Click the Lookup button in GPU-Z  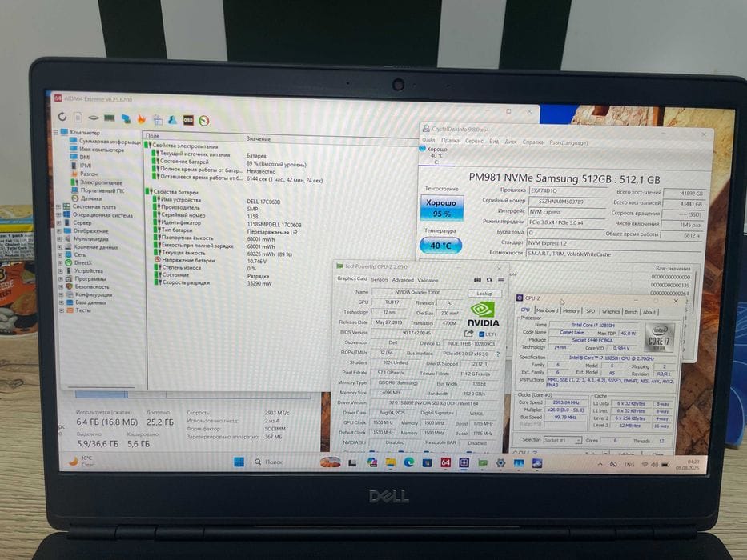click(484, 294)
